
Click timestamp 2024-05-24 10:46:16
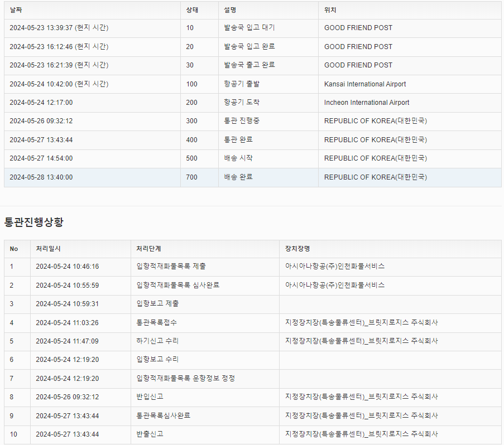[x=67, y=267]
